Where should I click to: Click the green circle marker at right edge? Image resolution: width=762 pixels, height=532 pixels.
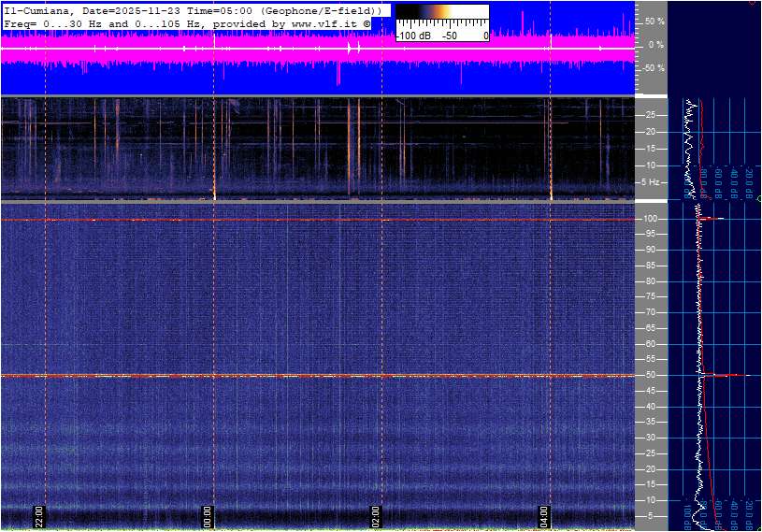pos(758,198)
